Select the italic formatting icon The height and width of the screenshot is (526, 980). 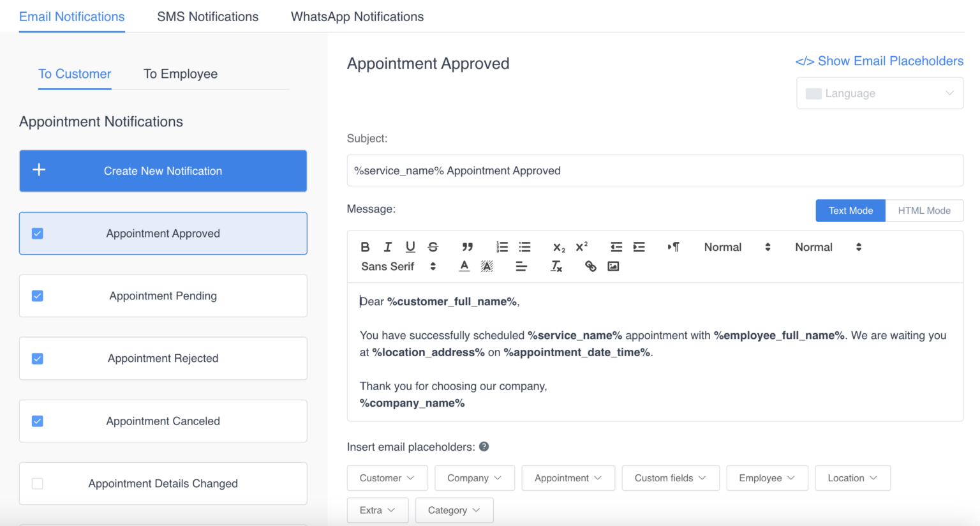click(x=387, y=246)
